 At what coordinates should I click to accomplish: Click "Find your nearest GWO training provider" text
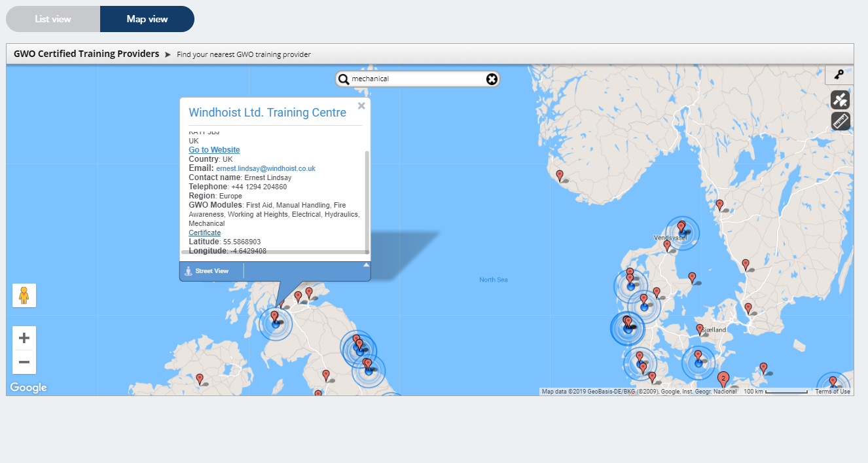[x=244, y=54]
